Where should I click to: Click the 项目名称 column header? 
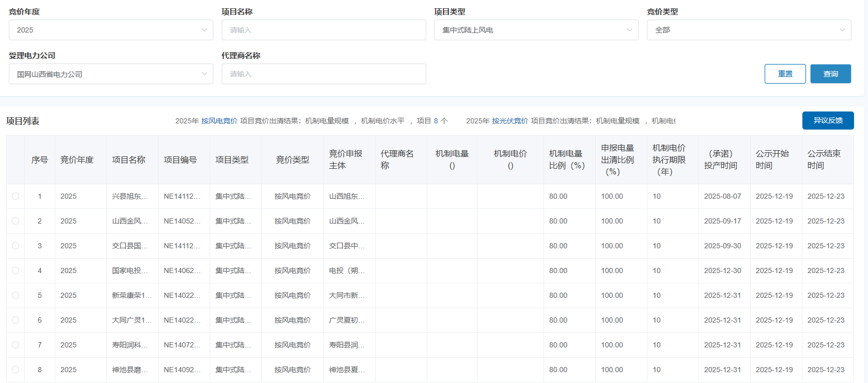coord(129,160)
